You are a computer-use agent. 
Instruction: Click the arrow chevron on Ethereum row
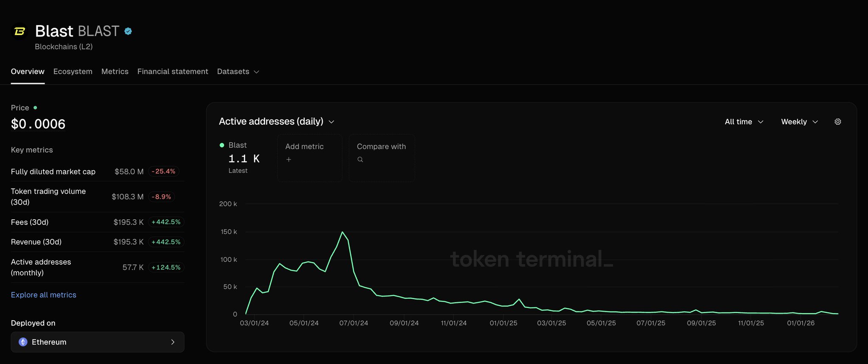[x=172, y=342]
